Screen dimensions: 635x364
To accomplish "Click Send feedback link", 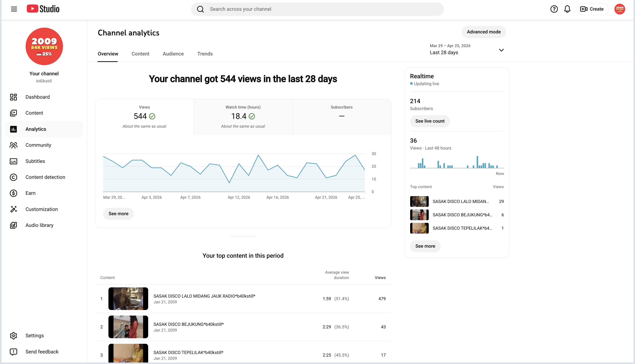I will click(x=44, y=352).
